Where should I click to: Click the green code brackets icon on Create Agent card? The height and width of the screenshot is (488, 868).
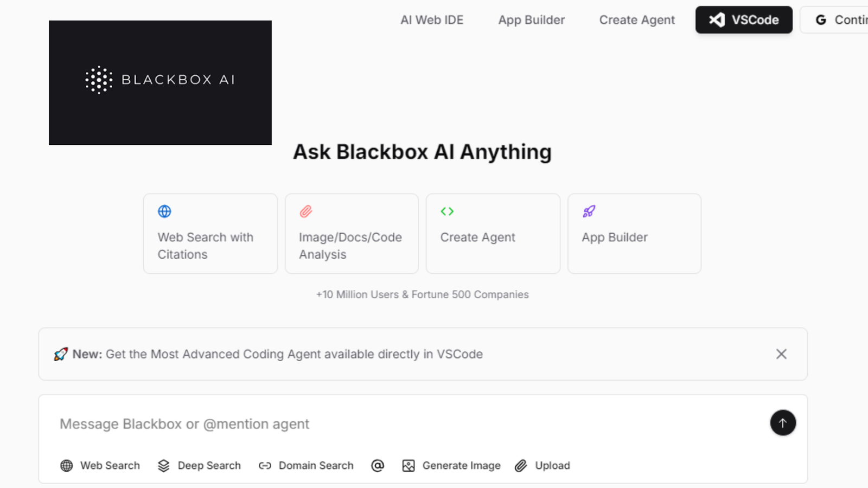447,211
